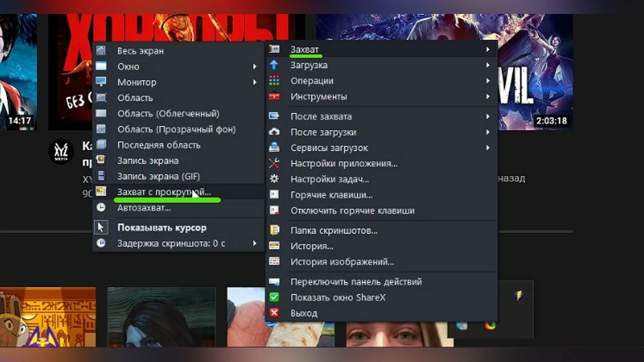Click the Автозахват clock icon
Viewport: 644px width, 362px height.
coord(101,208)
